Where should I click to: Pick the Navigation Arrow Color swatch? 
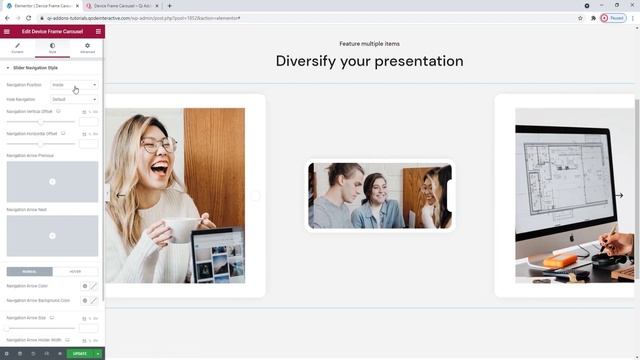coord(94,286)
